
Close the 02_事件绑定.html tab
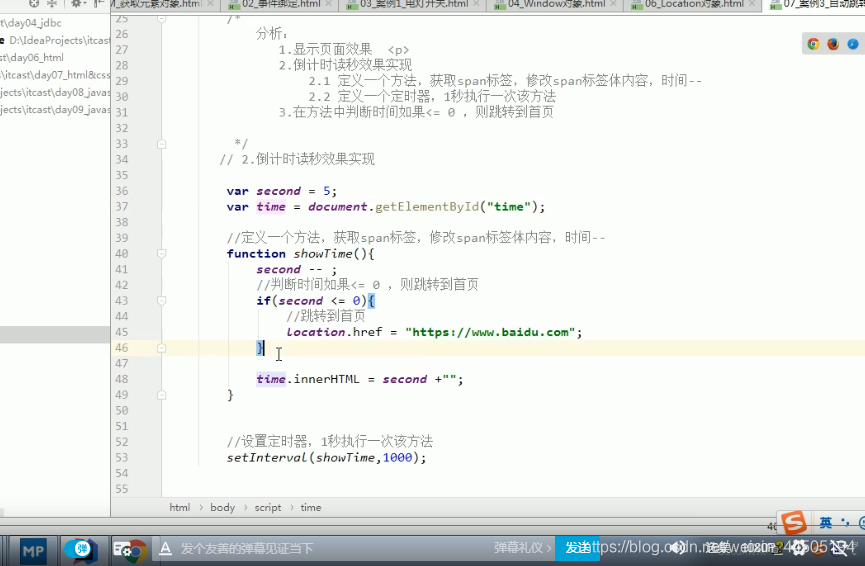(x=329, y=4)
